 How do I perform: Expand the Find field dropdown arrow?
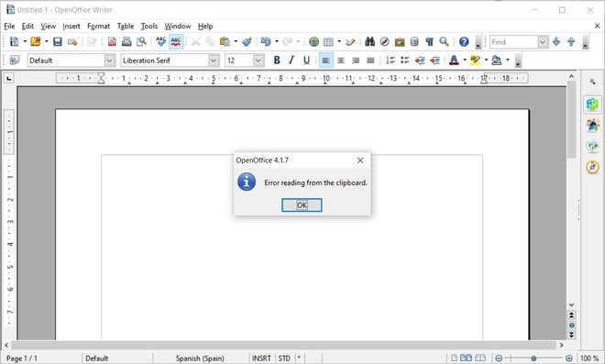click(543, 41)
